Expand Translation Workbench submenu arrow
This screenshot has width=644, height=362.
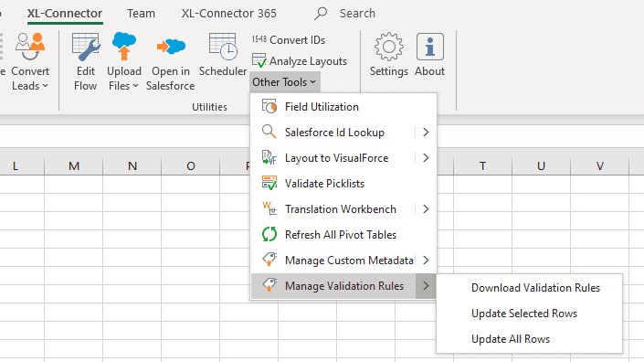point(426,209)
